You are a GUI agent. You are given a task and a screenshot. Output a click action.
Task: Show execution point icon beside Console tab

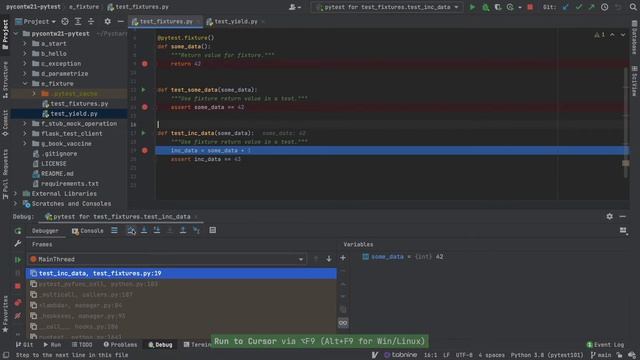point(114,231)
